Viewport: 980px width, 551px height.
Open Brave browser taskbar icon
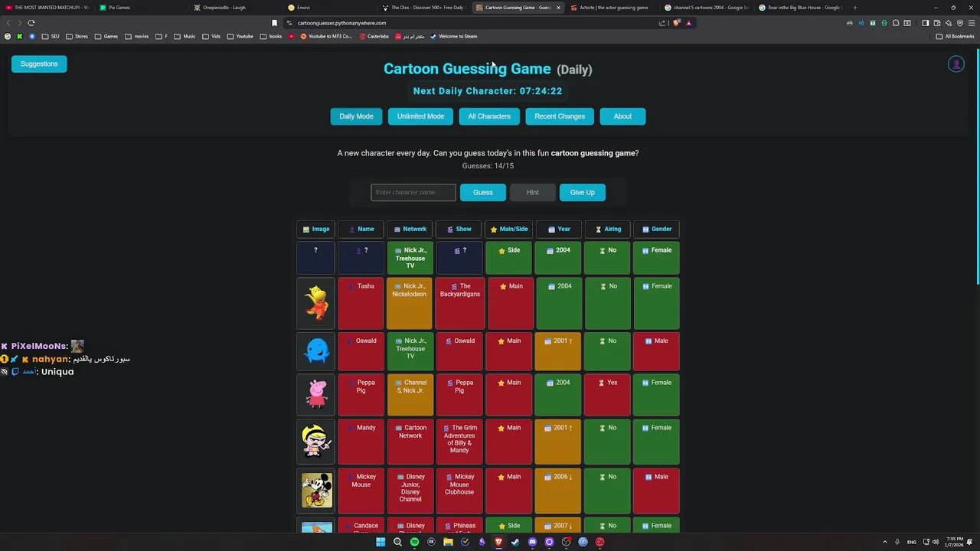pyautogui.click(x=498, y=542)
